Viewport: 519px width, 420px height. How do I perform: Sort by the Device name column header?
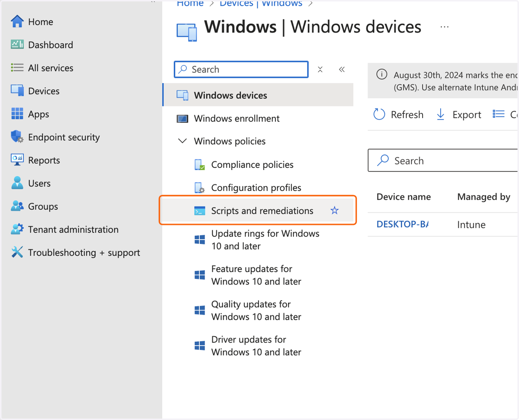[x=404, y=197]
